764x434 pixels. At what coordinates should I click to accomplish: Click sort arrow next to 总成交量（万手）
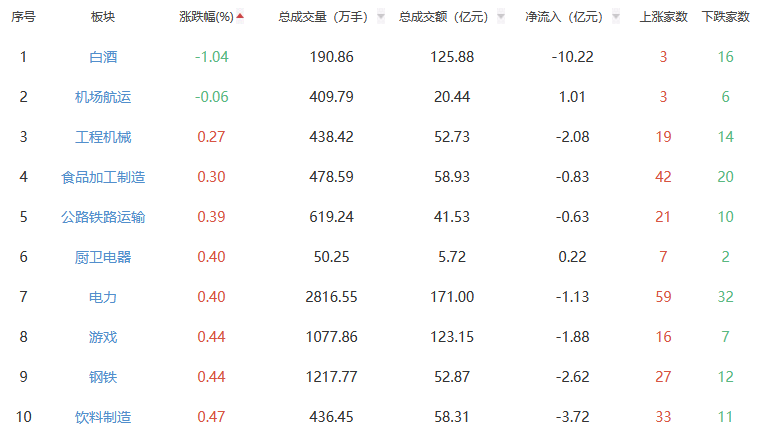pos(381,17)
